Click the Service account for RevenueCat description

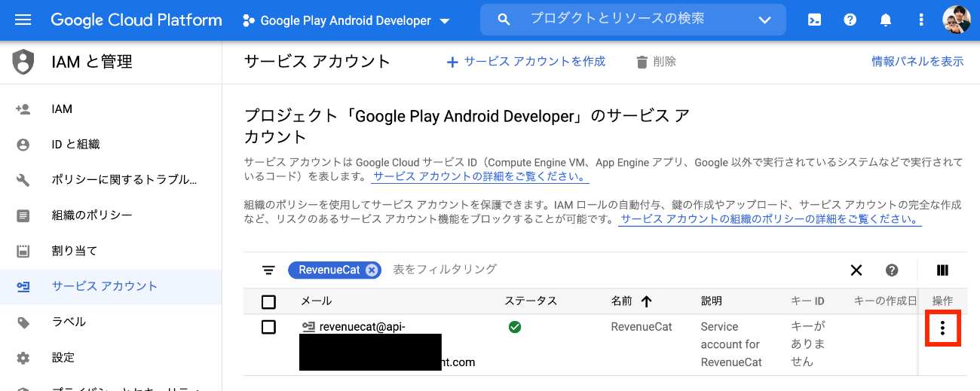coord(731,344)
